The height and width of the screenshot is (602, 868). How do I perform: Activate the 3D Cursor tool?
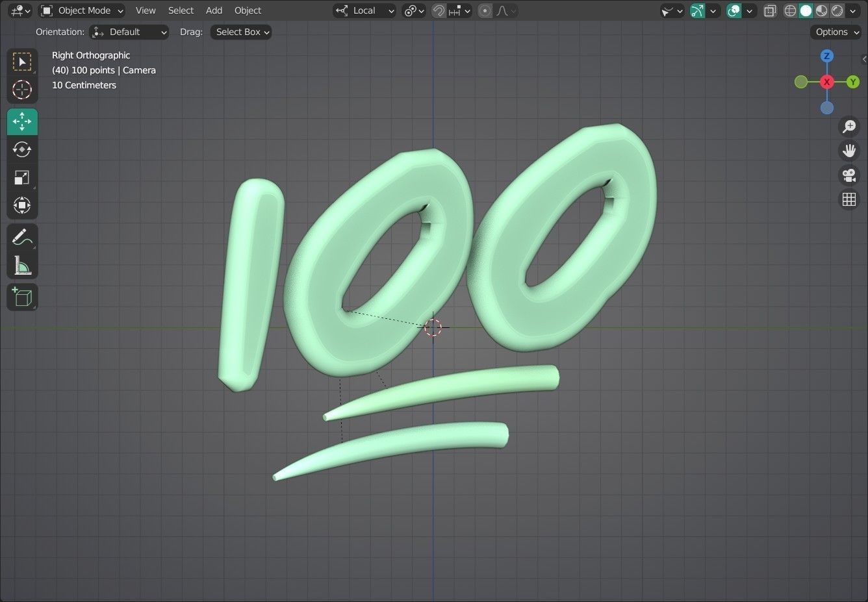[22, 90]
